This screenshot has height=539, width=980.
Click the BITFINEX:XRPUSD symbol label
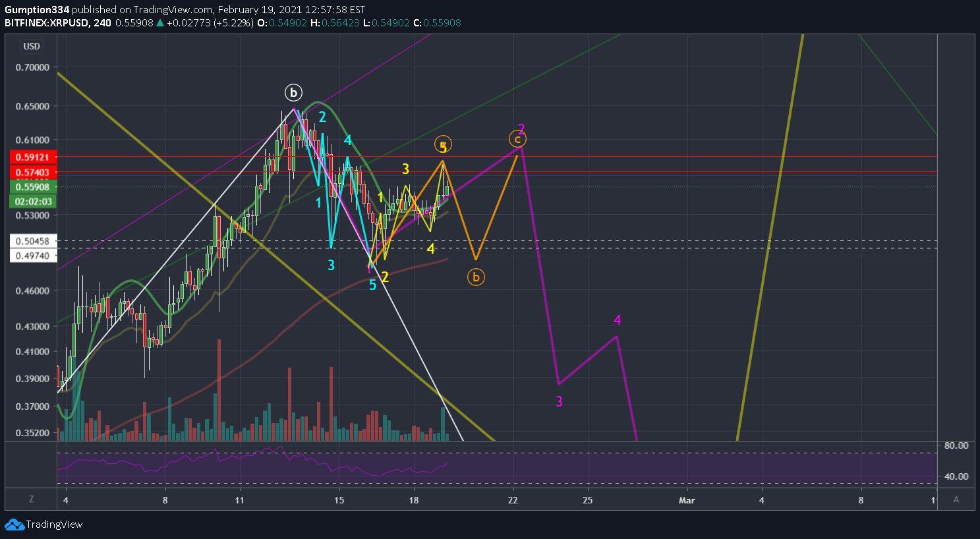[x=47, y=22]
